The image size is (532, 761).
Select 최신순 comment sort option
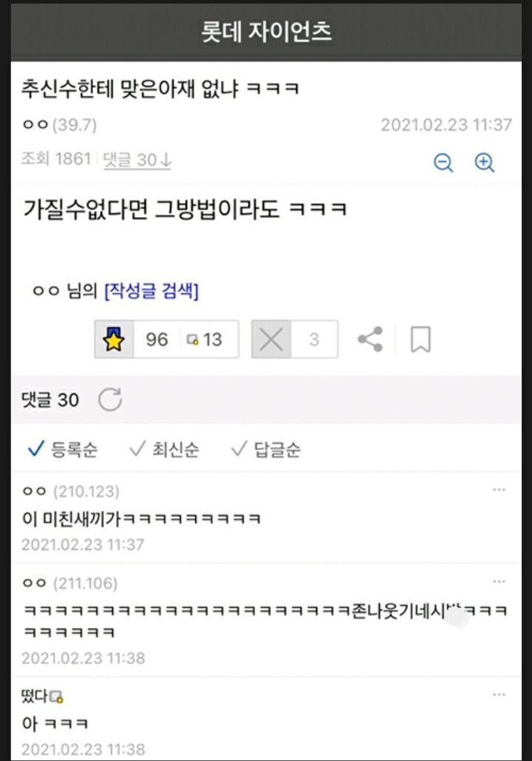[164, 450]
